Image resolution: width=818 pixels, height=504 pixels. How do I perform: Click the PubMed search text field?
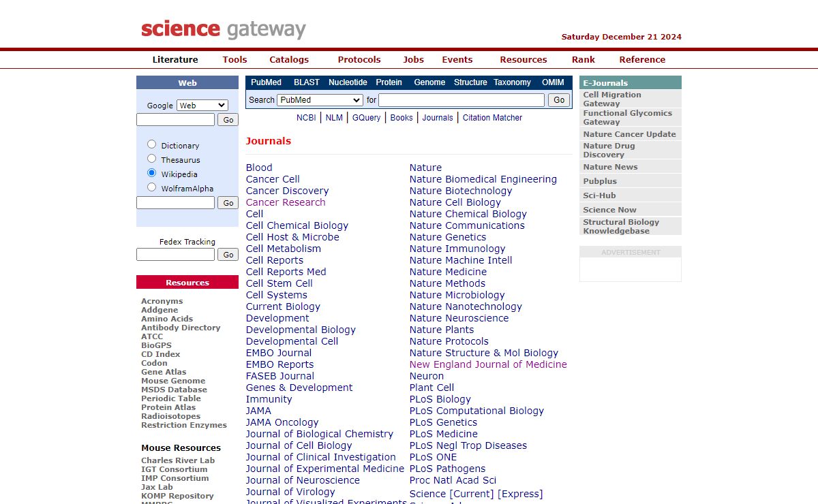click(461, 99)
